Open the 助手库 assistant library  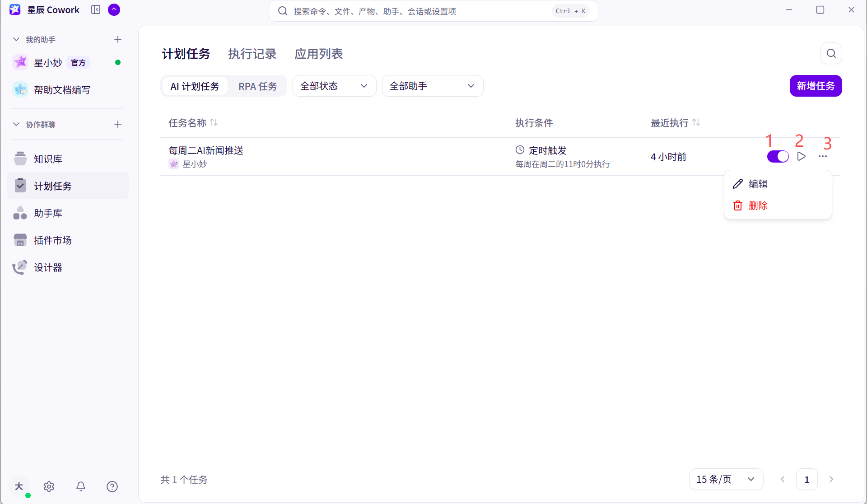(x=68, y=213)
